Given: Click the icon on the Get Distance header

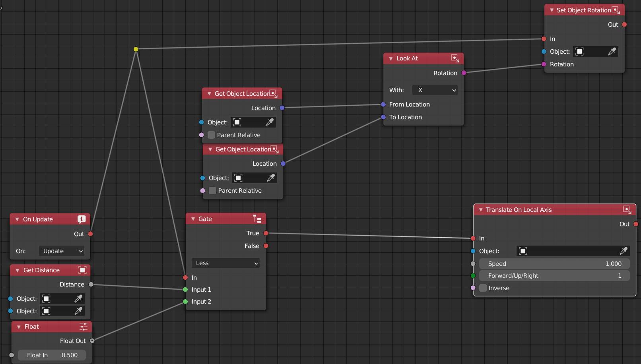Looking at the screenshot, I should coord(82,270).
